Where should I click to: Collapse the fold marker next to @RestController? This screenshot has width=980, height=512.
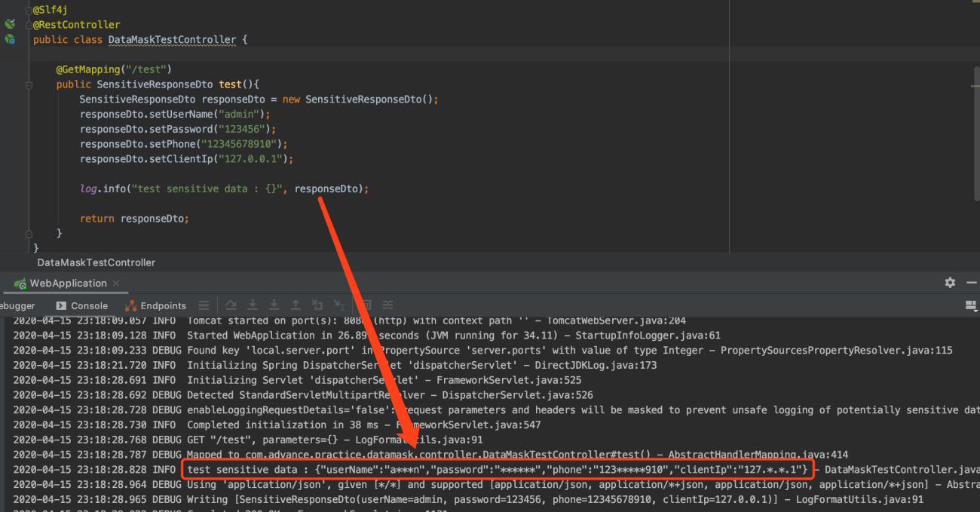click(29, 24)
